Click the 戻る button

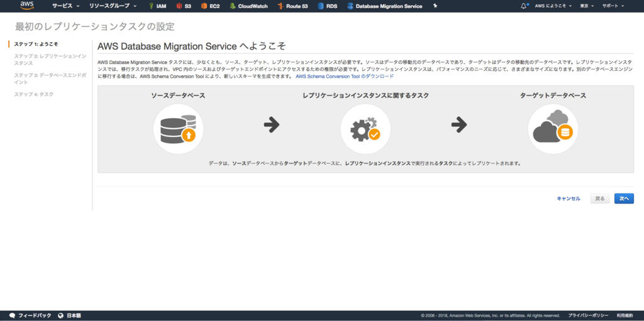[600, 199]
